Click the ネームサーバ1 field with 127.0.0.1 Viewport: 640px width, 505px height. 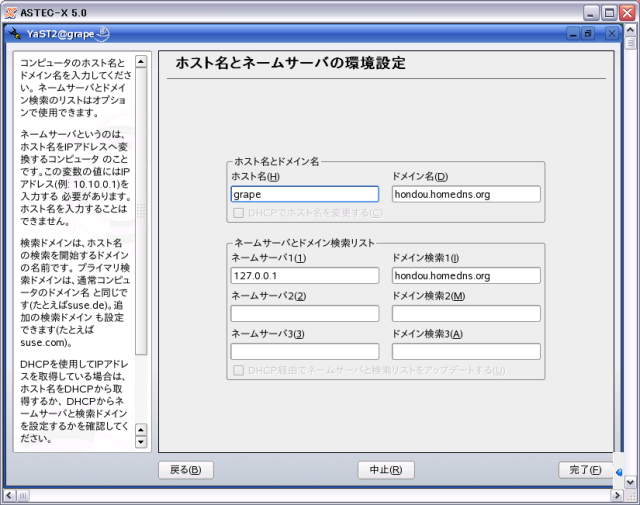(x=304, y=275)
